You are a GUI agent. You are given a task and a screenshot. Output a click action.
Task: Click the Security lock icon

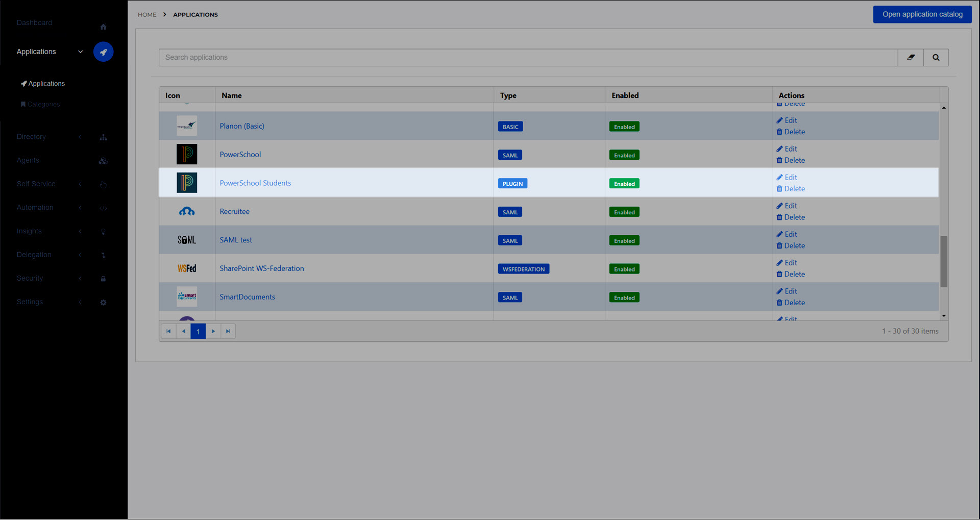[x=103, y=279]
